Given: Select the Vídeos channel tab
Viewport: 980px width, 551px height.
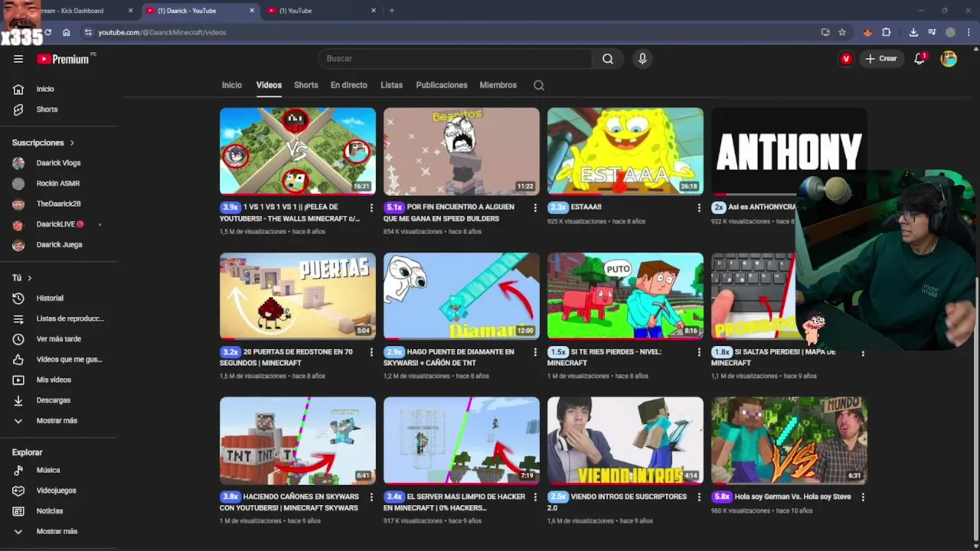Looking at the screenshot, I should pos(269,85).
